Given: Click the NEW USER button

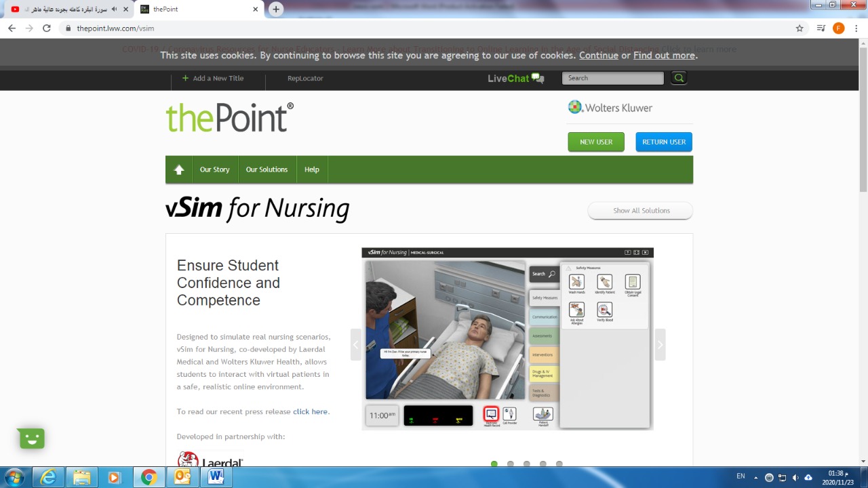Looking at the screenshot, I should [596, 142].
